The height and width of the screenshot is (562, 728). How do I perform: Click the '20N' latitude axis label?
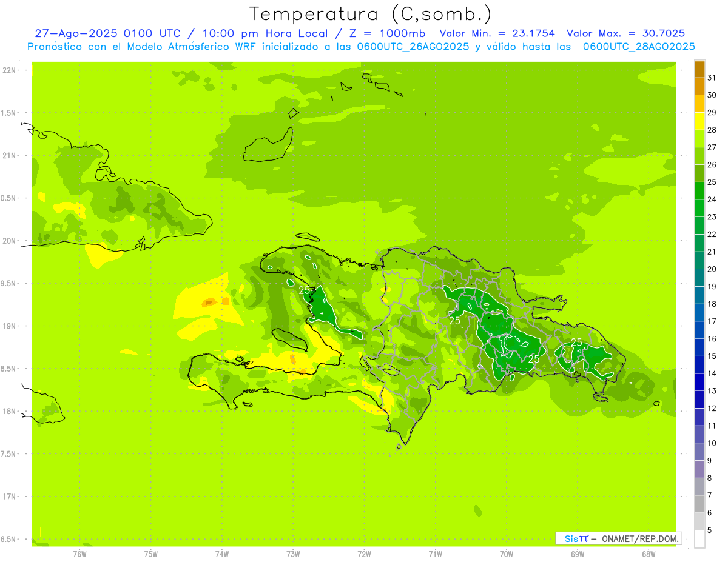10,241
